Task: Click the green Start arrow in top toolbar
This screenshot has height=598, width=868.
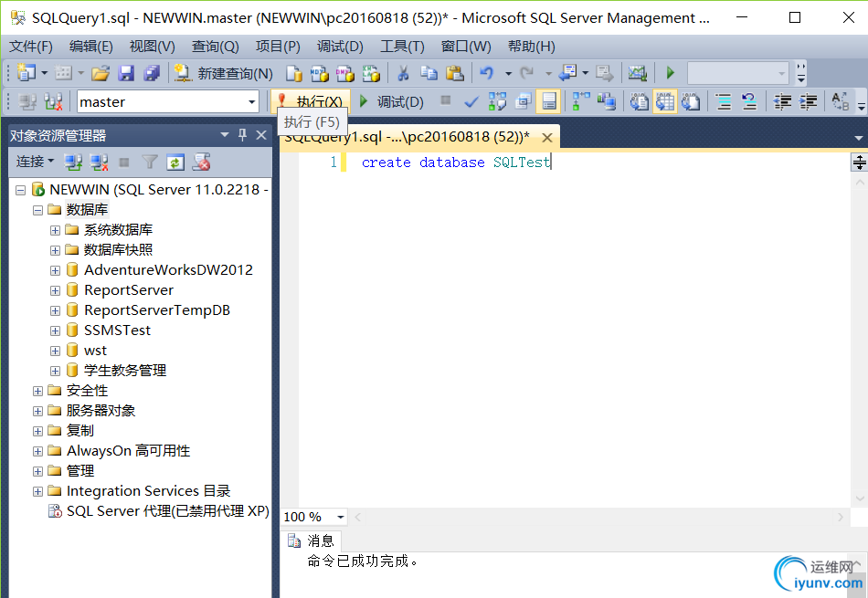Action: click(671, 72)
